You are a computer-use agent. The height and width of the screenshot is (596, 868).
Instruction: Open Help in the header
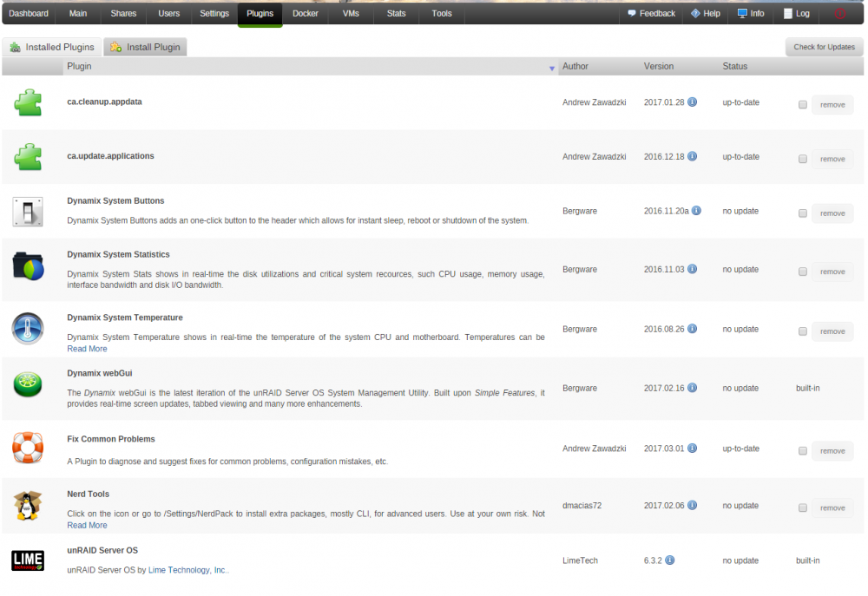pyautogui.click(x=706, y=13)
